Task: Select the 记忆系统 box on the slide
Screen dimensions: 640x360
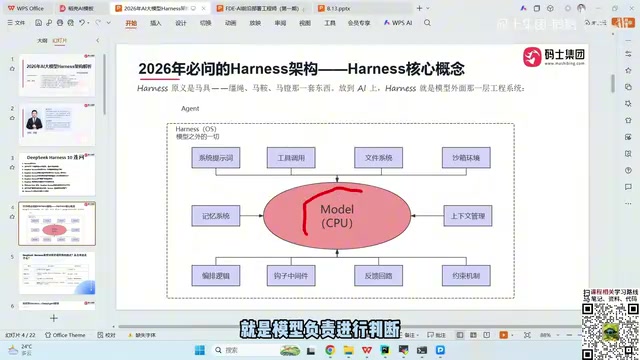Action: (x=216, y=216)
